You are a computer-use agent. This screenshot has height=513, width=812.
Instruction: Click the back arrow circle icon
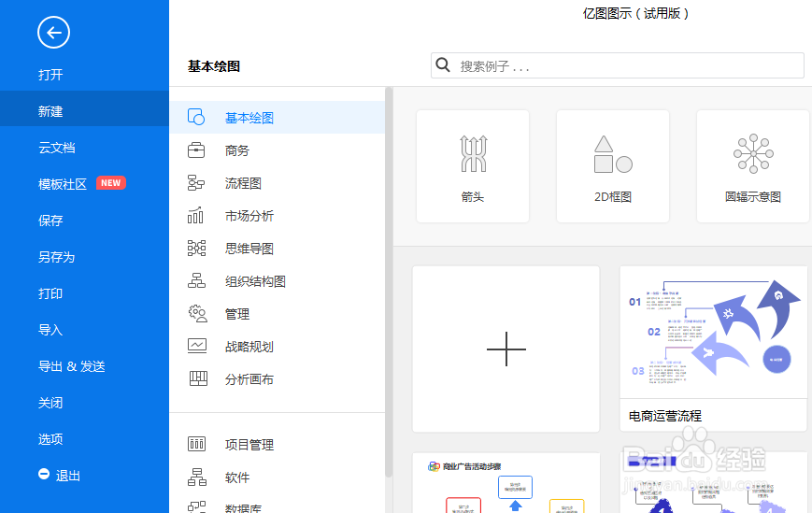pos(53,33)
